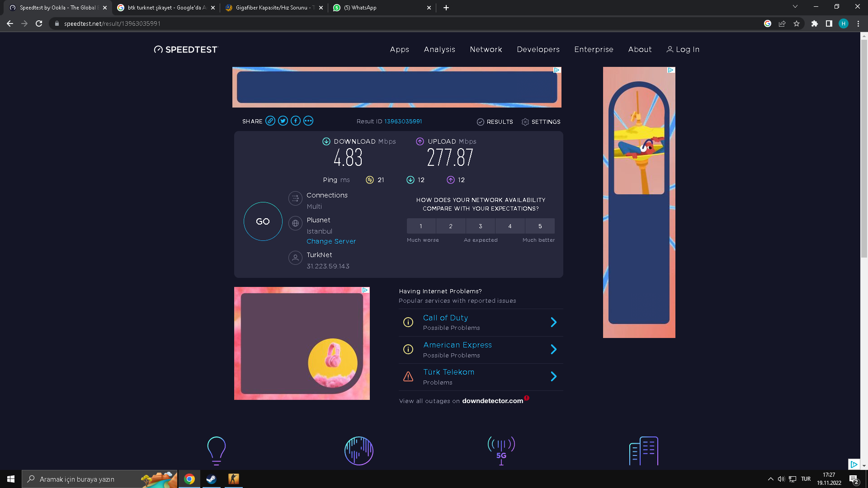
Task: Copy the share link icon
Action: [x=270, y=121]
